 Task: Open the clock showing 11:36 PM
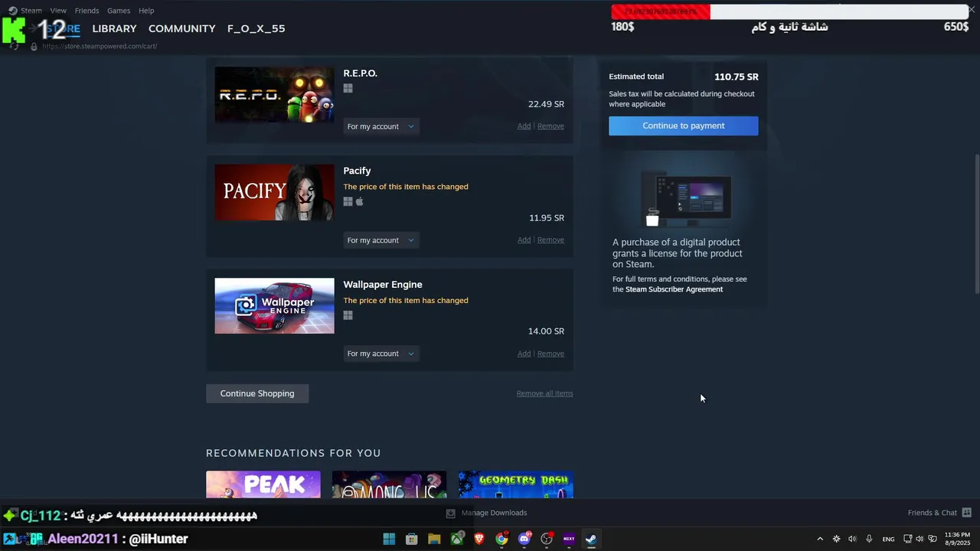tap(957, 539)
